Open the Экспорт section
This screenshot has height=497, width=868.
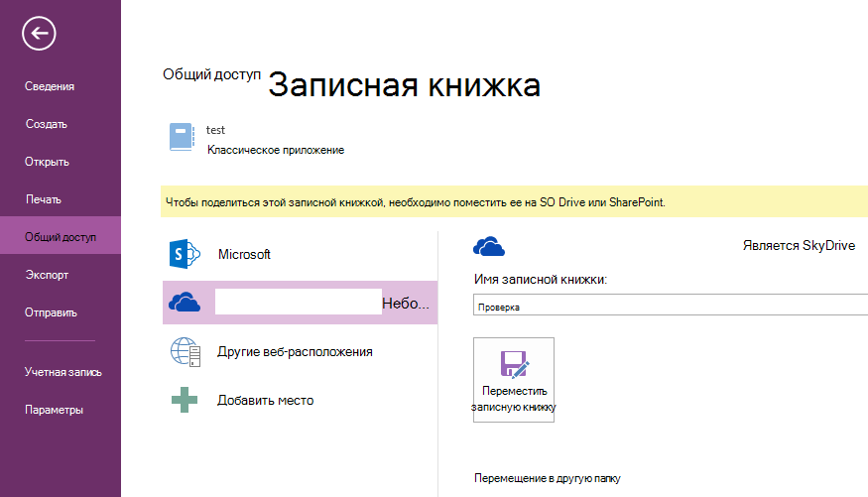pos(47,275)
